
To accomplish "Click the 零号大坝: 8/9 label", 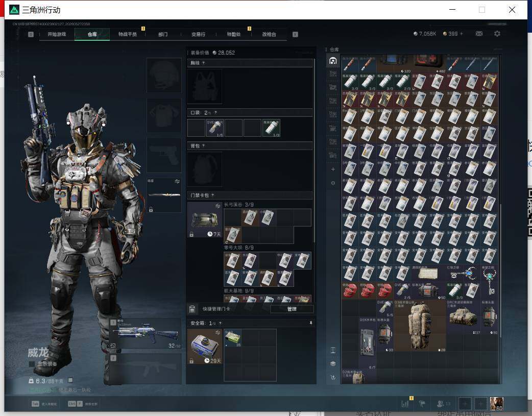I will pos(239,248).
